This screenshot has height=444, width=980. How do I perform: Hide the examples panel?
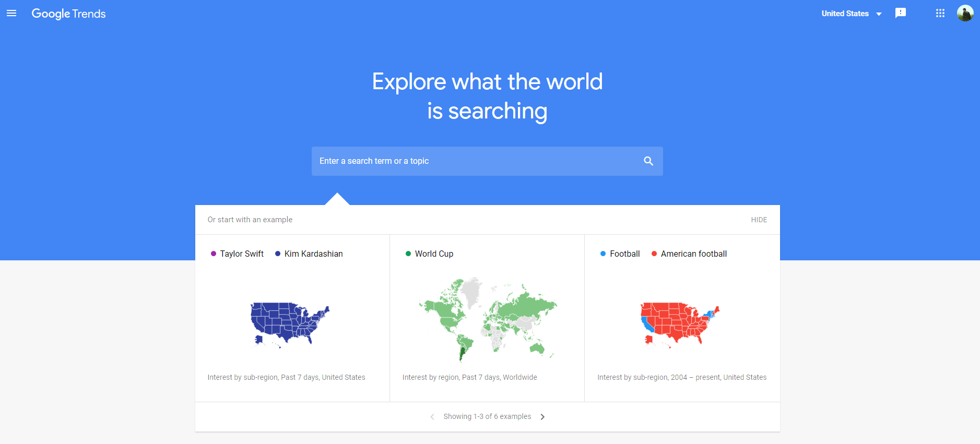point(759,220)
